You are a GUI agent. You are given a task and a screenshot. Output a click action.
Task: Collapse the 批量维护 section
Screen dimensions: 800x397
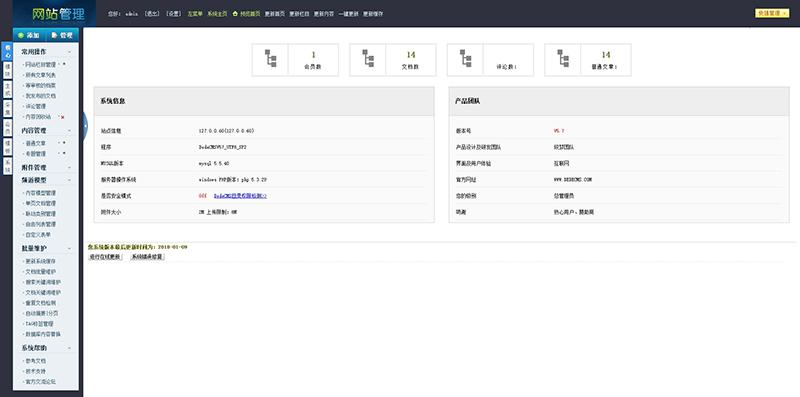click(x=69, y=248)
